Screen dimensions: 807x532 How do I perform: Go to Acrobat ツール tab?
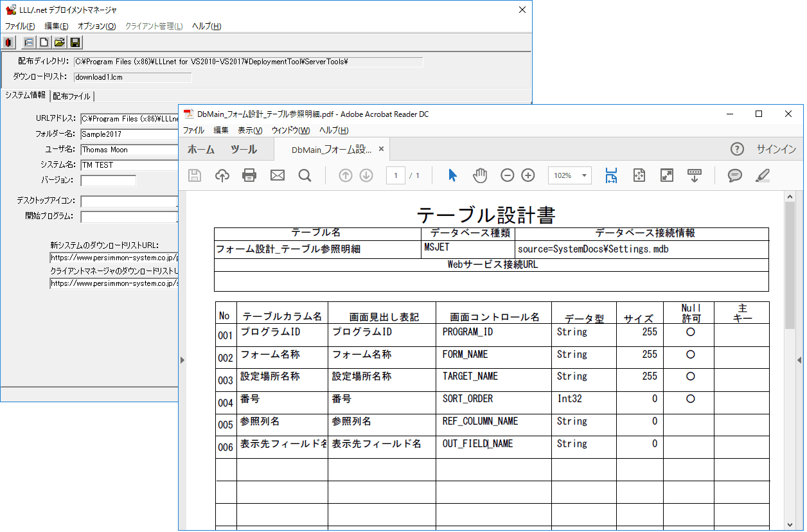[x=244, y=149]
